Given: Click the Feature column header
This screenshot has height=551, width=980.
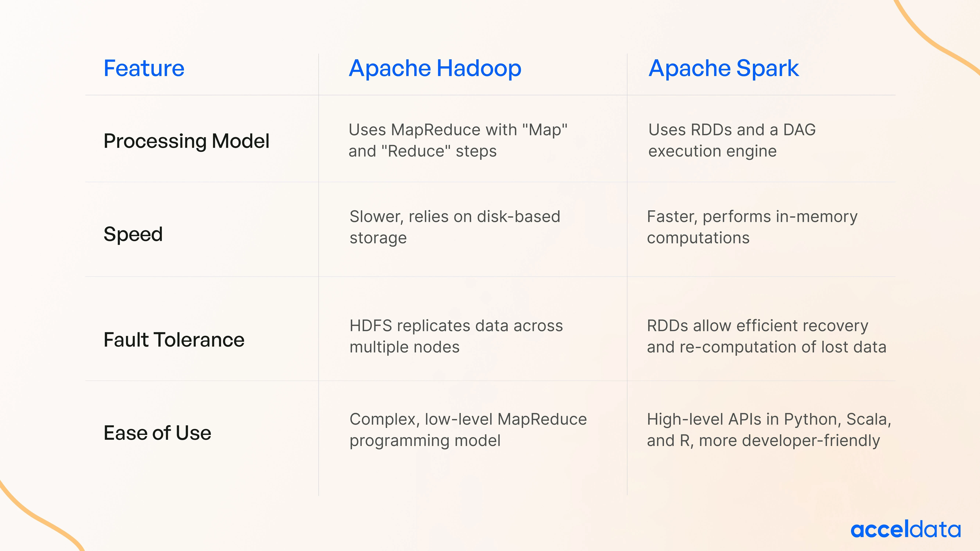Looking at the screenshot, I should (x=144, y=69).
